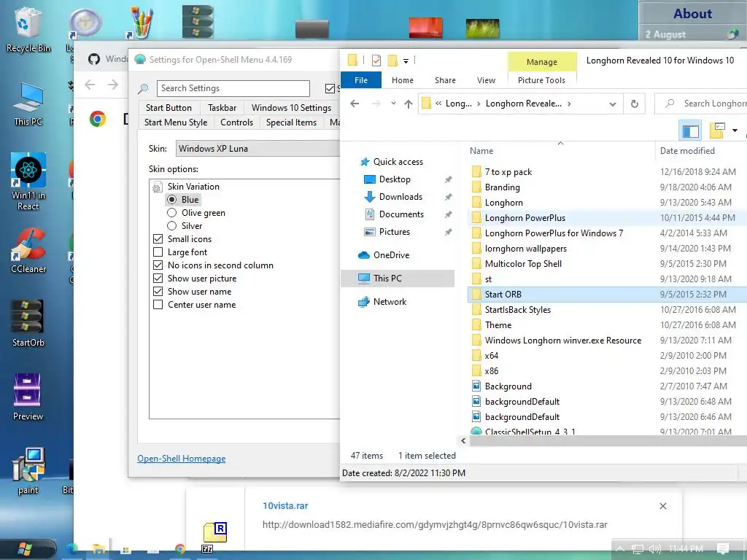Expand the view layout options dropdown arrow
This screenshot has width=747, height=560.
[x=735, y=131]
